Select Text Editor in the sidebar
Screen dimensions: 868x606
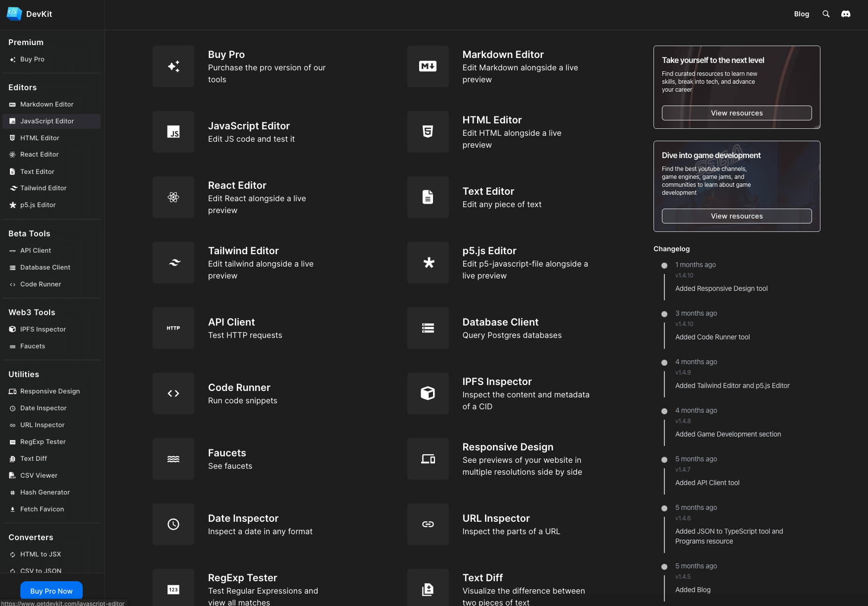point(52,172)
